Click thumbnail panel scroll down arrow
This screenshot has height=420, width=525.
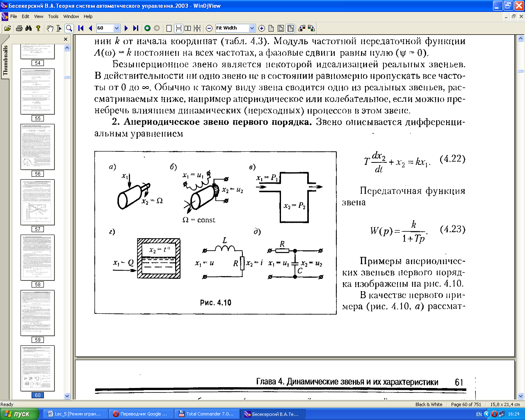click(67, 396)
